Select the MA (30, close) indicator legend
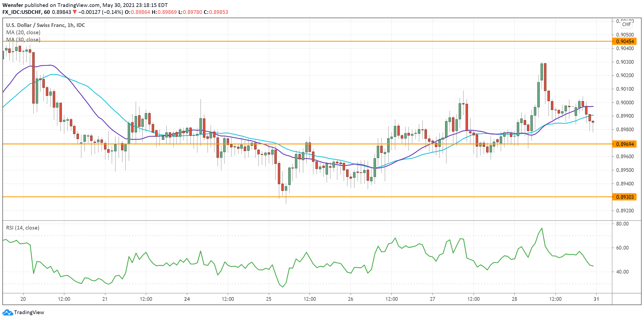The width and height of the screenshot is (644, 320). (23, 39)
